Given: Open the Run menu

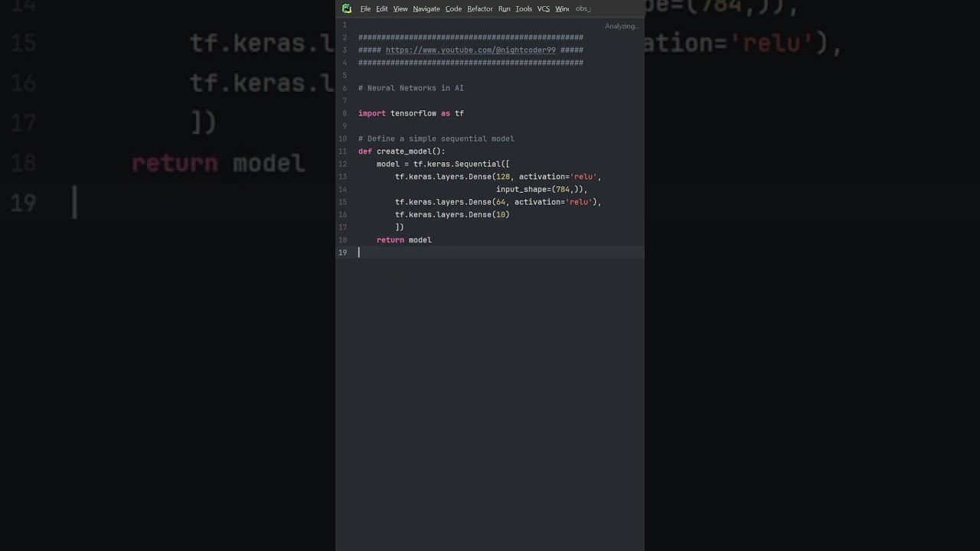Looking at the screenshot, I should pos(504,9).
